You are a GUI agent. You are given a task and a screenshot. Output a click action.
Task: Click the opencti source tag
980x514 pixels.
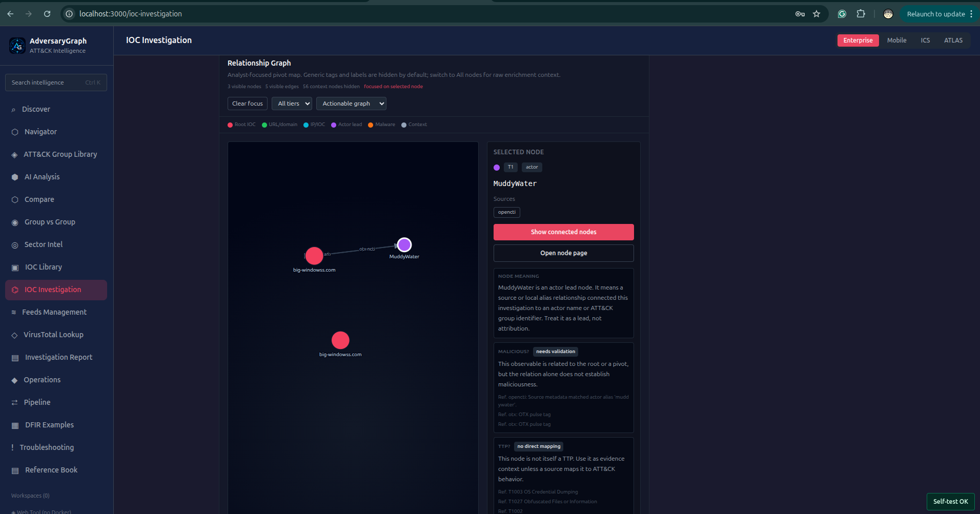(x=507, y=212)
